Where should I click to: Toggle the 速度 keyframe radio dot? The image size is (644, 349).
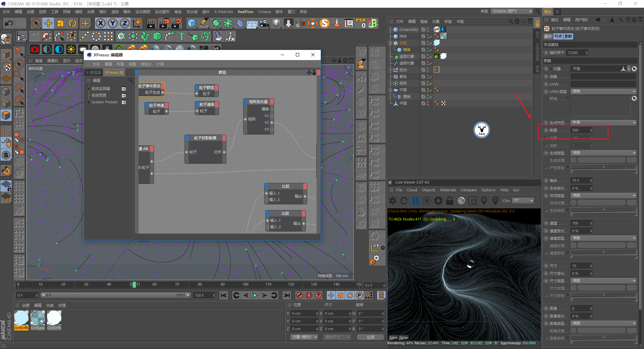pos(546,223)
